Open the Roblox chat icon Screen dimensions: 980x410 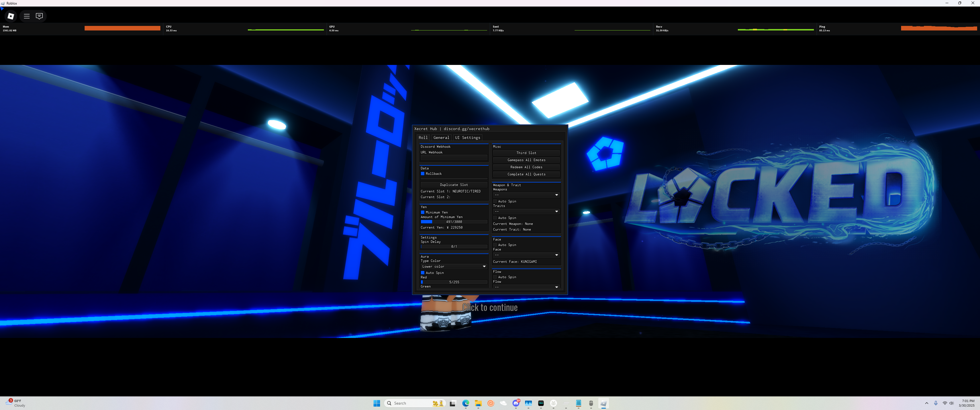[x=39, y=16]
